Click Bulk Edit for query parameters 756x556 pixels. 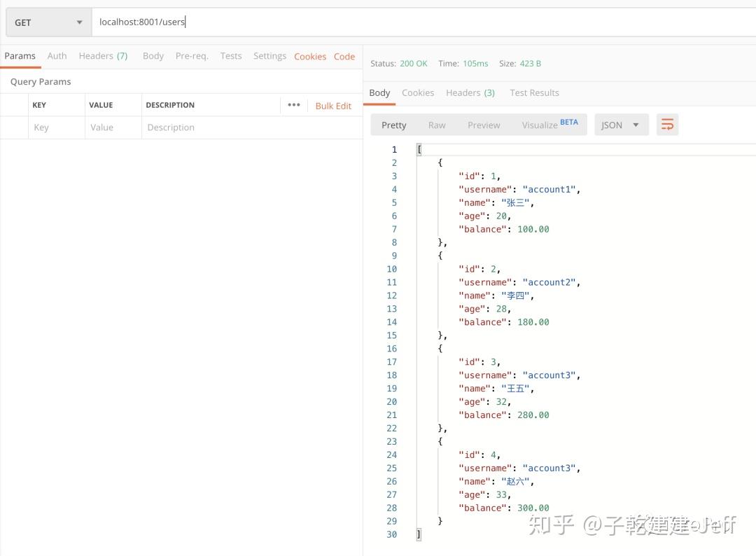[x=333, y=105]
